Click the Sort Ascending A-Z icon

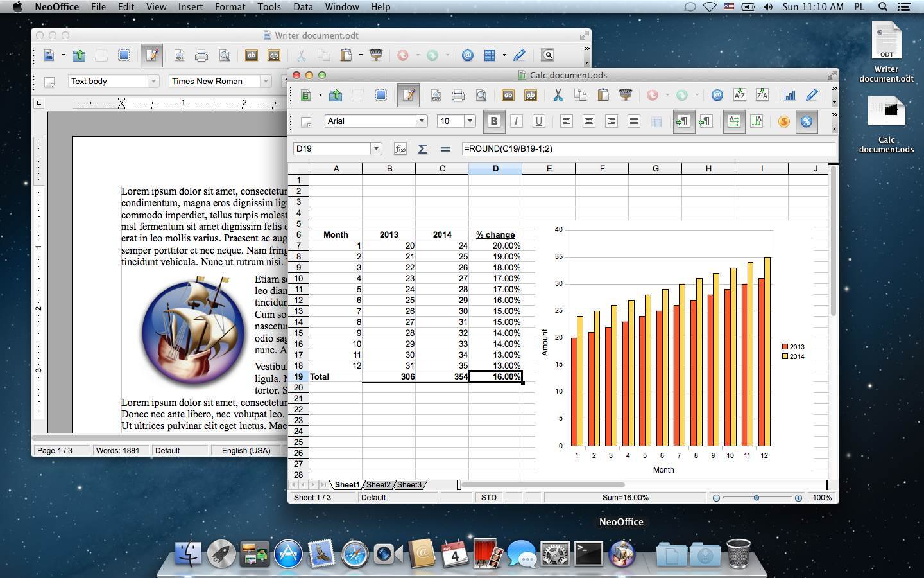tap(739, 95)
